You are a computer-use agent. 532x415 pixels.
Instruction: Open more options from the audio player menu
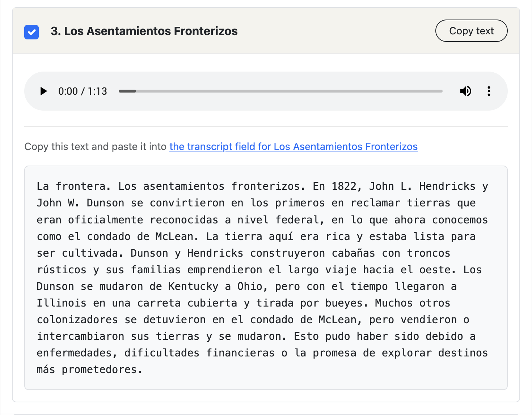(489, 91)
